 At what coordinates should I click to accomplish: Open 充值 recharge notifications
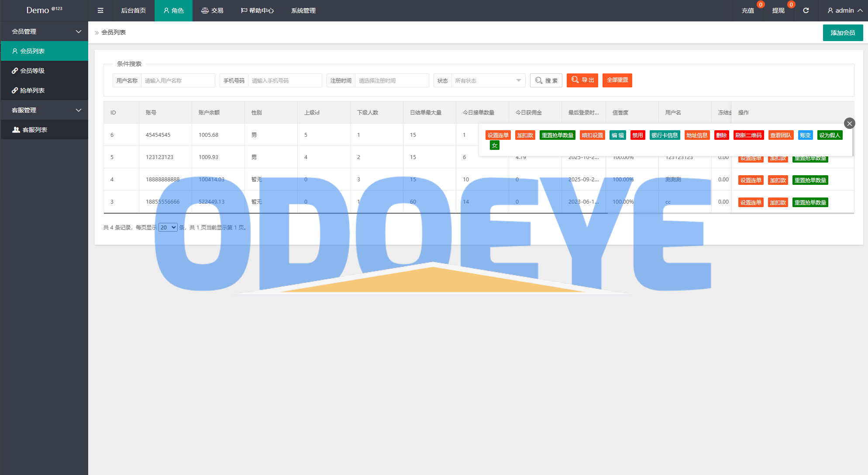[747, 10]
